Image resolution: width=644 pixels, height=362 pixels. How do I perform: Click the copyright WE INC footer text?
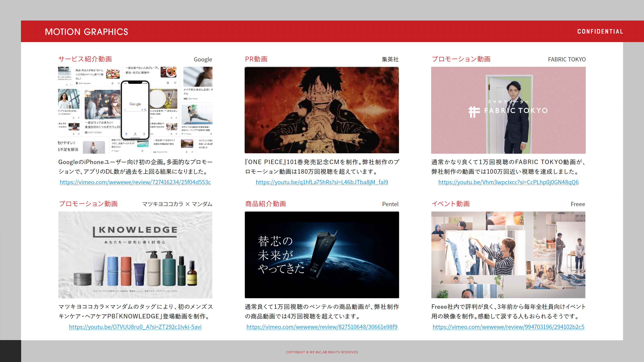click(x=322, y=352)
